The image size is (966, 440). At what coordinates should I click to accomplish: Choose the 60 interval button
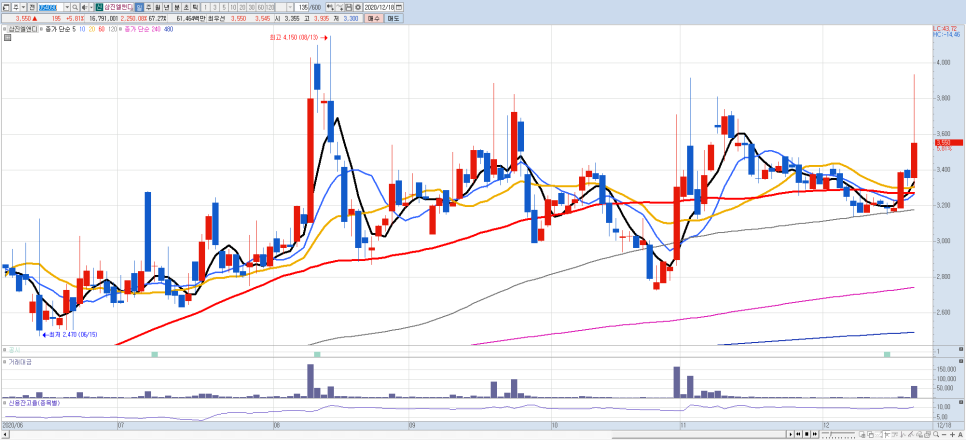[x=261, y=7]
